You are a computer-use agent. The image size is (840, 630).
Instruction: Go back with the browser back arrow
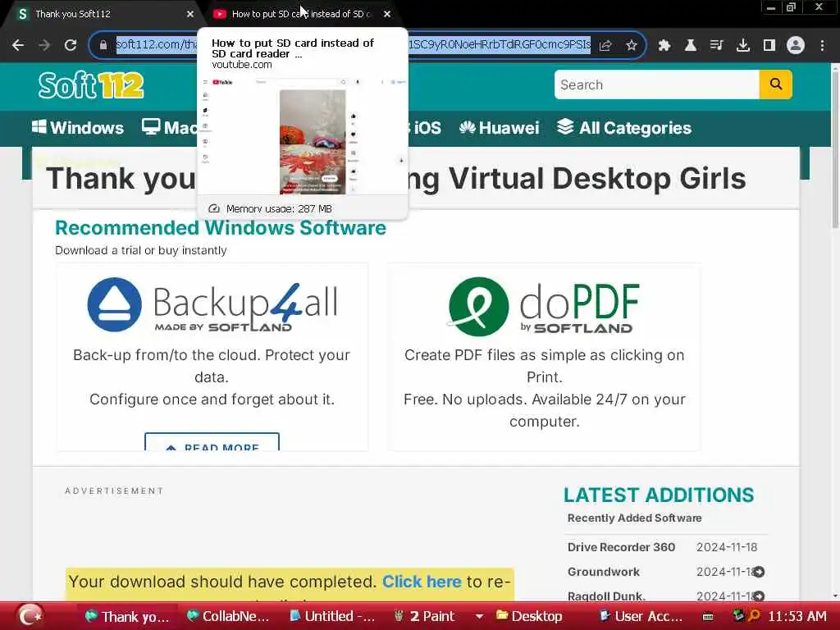[x=18, y=45]
